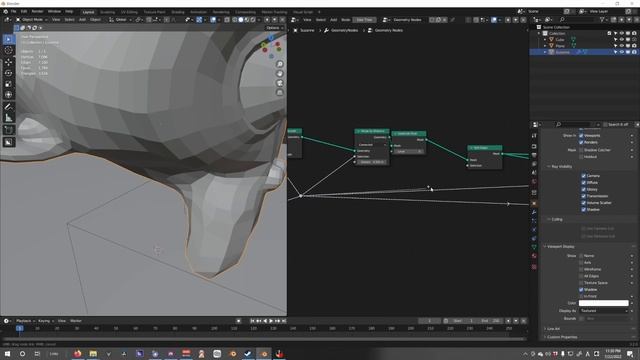The image size is (640, 360).
Task: Select the Select Box tool in viewport toolbar
Action: tap(9, 39)
